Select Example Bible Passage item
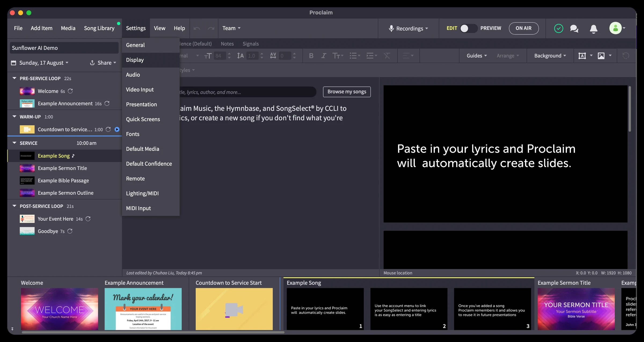The height and width of the screenshot is (342, 644). click(x=64, y=180)
